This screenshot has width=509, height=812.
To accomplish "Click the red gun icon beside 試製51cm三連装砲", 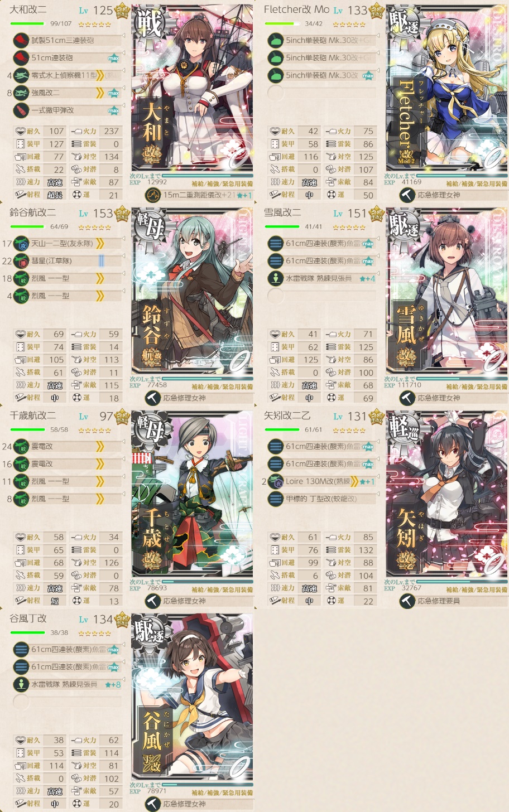I will [21, 40].
